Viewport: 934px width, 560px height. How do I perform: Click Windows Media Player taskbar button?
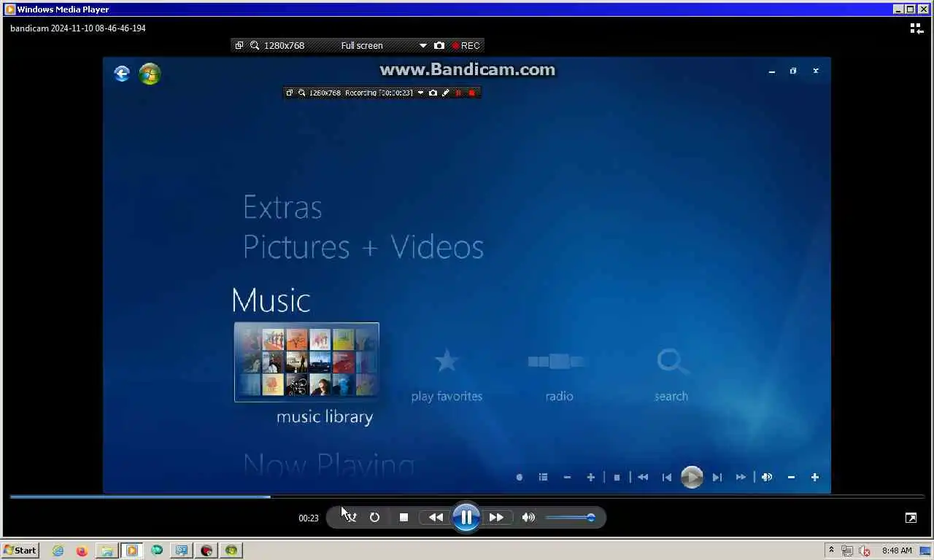[x=131, y=551]
